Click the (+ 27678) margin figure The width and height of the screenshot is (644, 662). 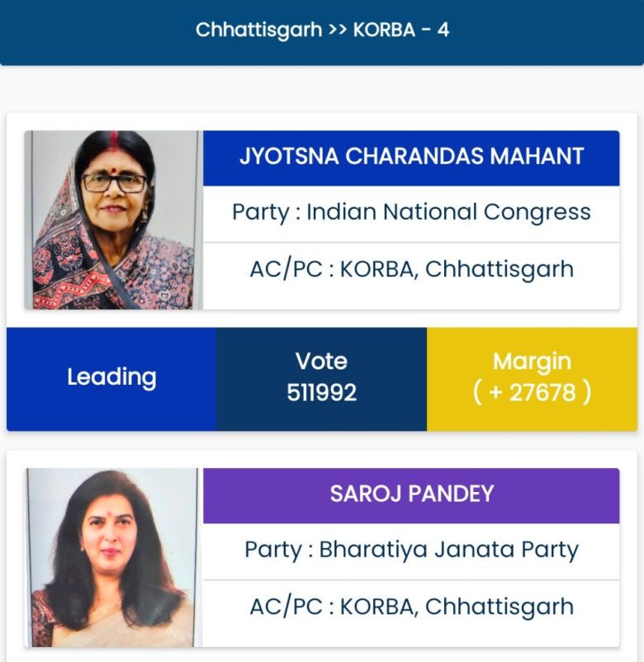tap(532, 392)
